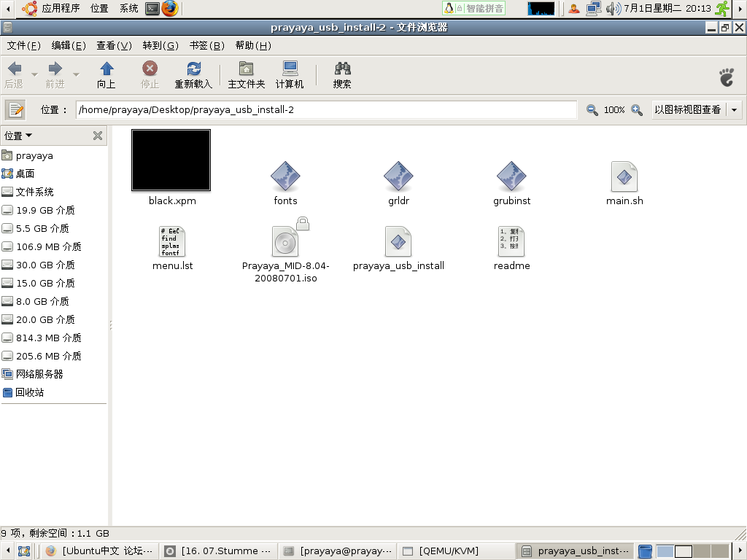Open 计算机 from toolbar
Image resolution: width=747 pixels, height=560 pixels.
pos(290,75)
